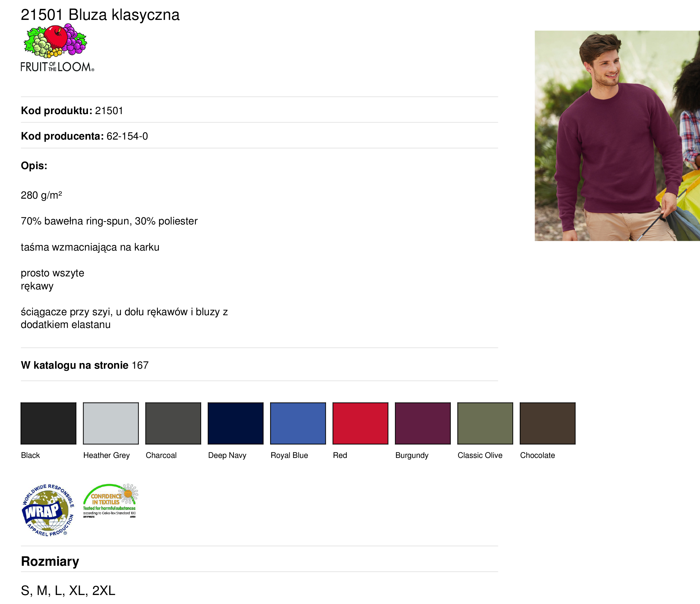Click the Kod produktu value 21501

click(x=109, y=111)
